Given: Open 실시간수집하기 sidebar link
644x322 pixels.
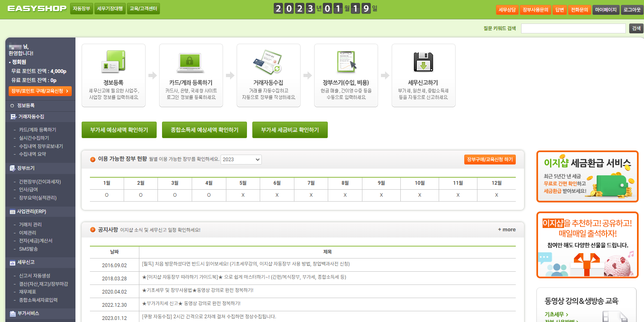Looking at the screenshot, I should (34, 138).
